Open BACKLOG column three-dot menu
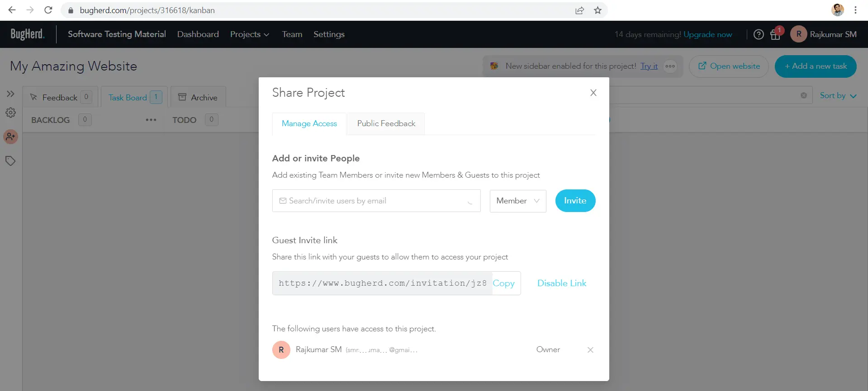 (151, 120)
